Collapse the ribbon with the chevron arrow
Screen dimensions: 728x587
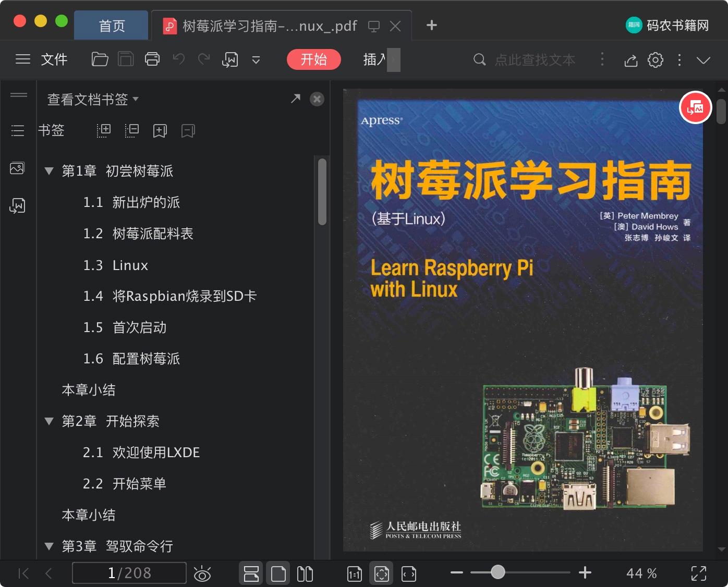pyautogui.click(x=703, y=60)
